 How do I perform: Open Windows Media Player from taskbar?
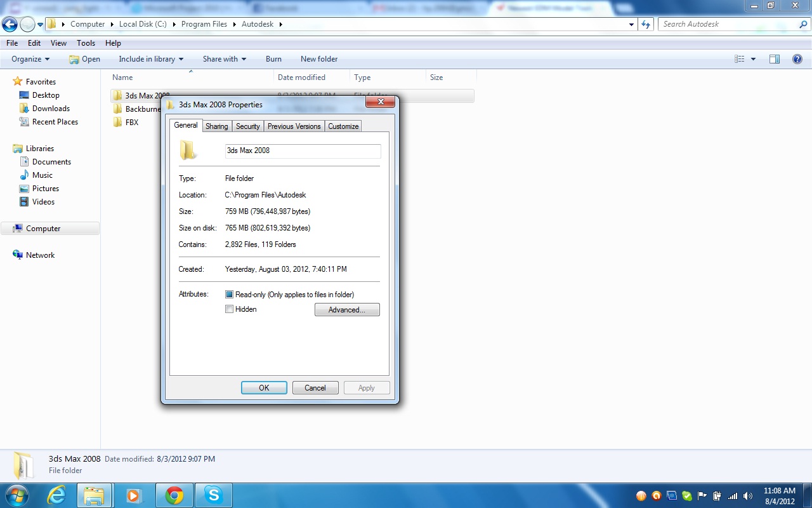coord(134,495)
